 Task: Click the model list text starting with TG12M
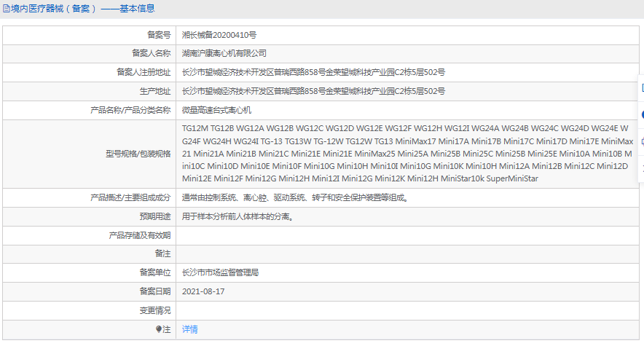coord(407,154)
